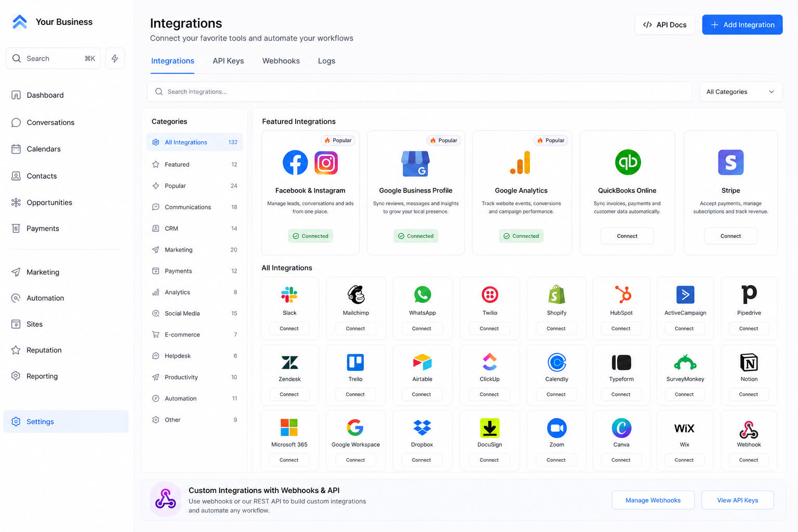Click the Mailchimp logo icon
Image resolution: width=798 pixels, height=532 pixels.
(x=356, y=295)
